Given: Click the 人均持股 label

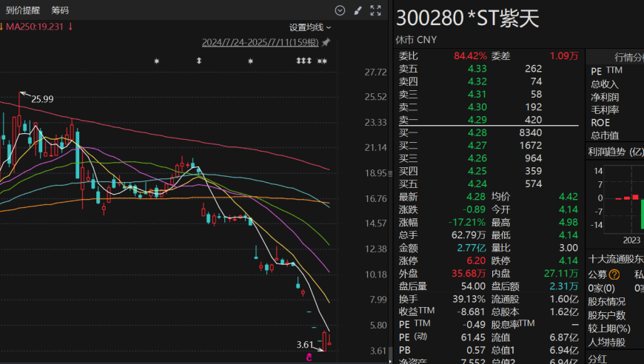Looking at the screenshot, I should tap(606, 343).
